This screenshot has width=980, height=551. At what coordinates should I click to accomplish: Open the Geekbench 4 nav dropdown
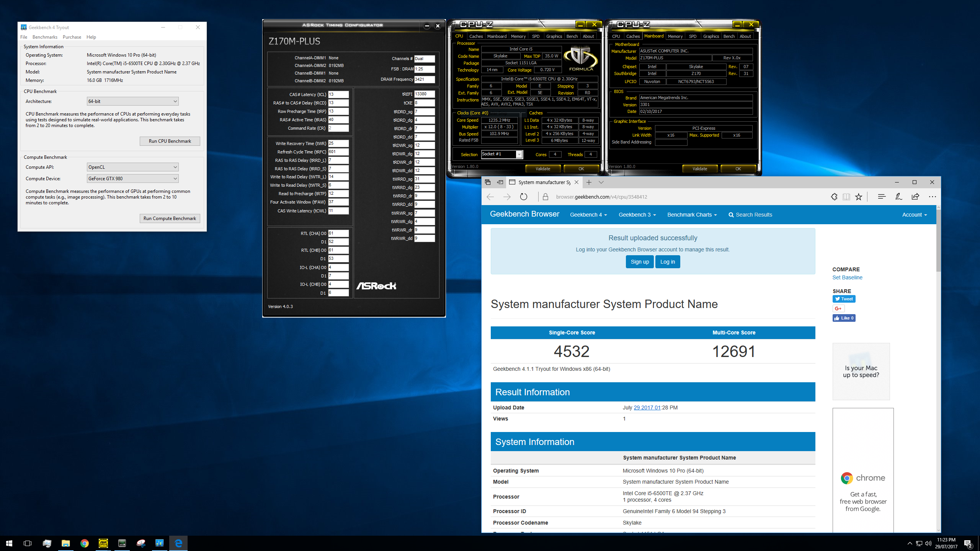point(588,215)
